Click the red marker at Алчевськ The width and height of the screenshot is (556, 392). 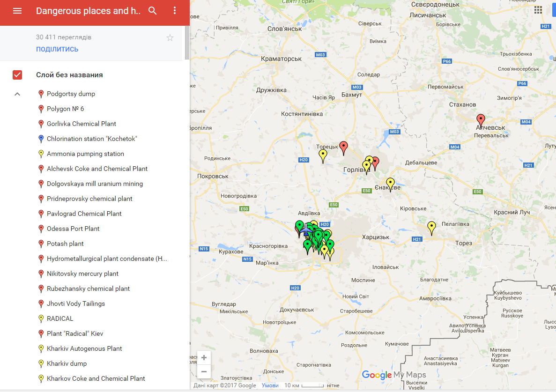481,120
